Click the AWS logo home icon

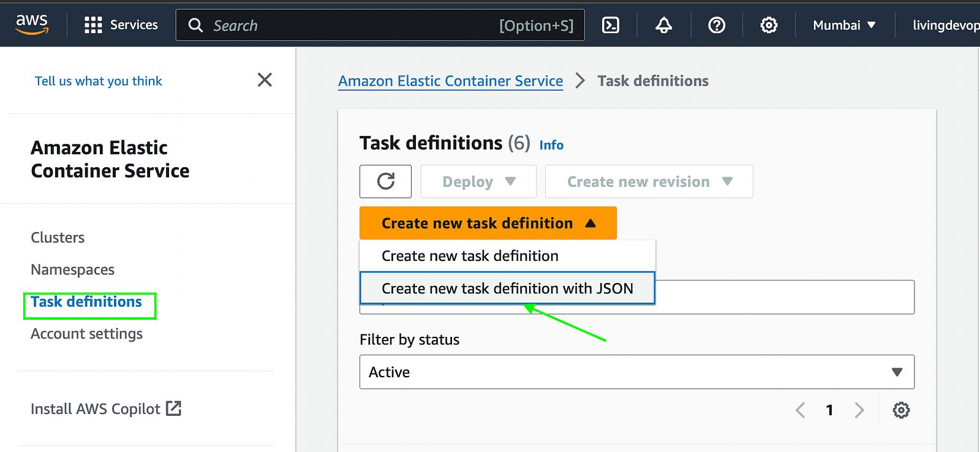coord(32,24)
